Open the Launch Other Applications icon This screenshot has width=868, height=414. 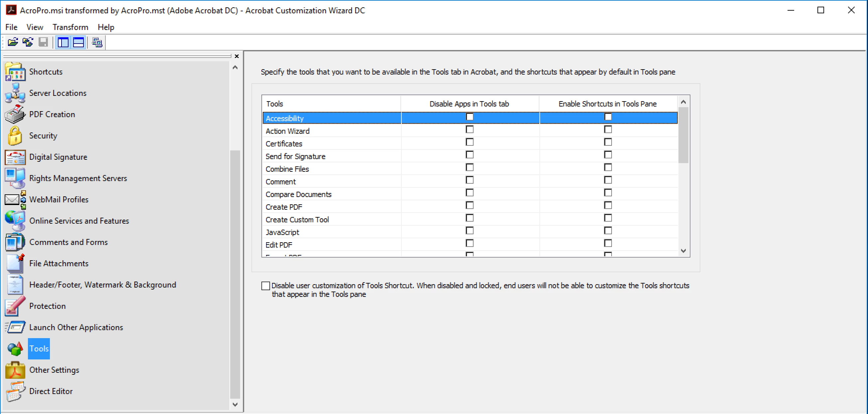[15, 327]
